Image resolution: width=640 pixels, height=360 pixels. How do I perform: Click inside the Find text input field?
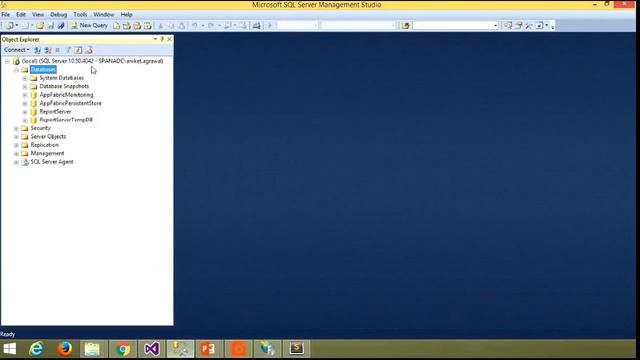click(x=452, y=26)
